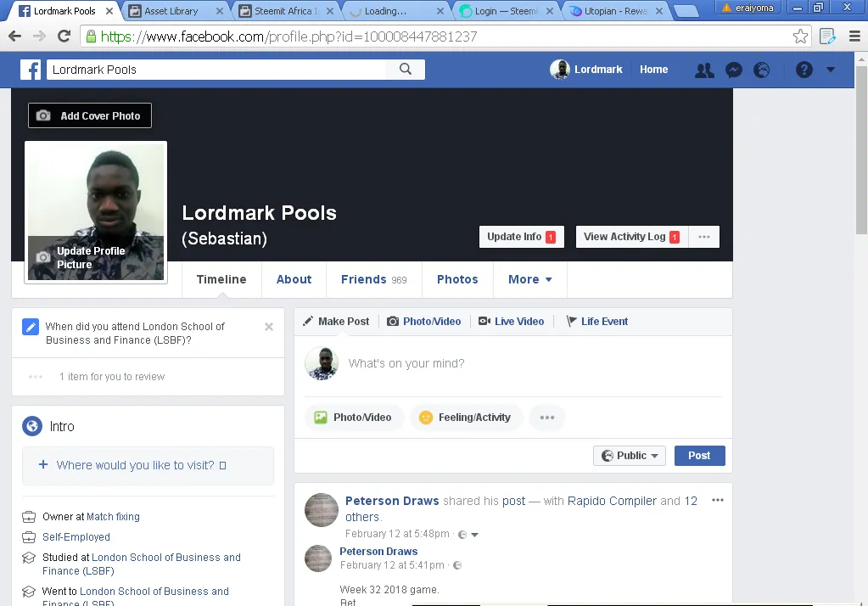Click the page vertical scrollbar thumb
This screenshot has height=606, width=868.
pos(861,149)
